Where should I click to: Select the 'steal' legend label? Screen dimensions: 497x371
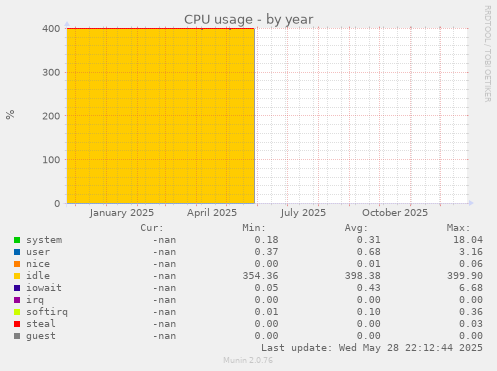click(41, 324)
